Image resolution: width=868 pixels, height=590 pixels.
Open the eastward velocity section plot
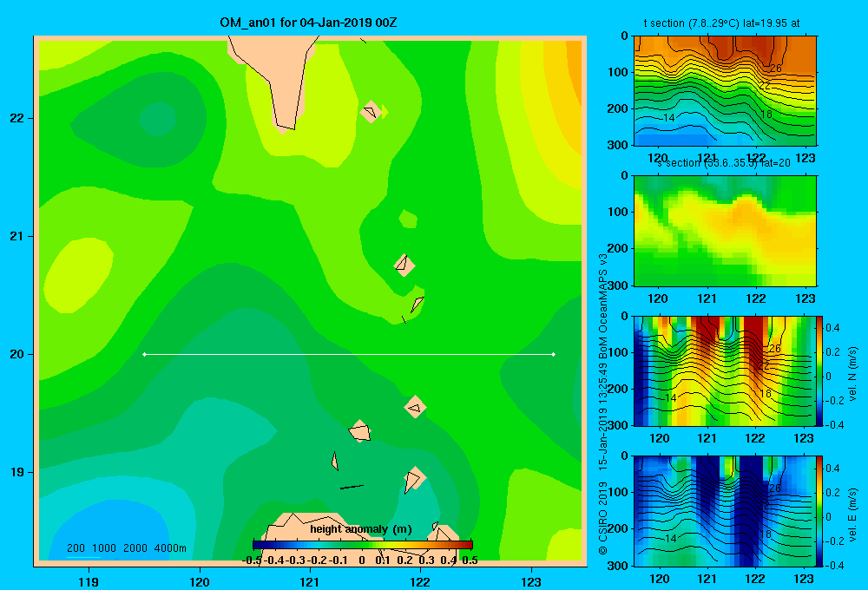725,511
